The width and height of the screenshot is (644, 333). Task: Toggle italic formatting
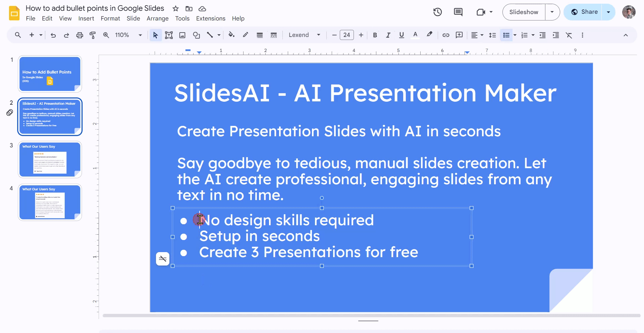pos(388,35)
